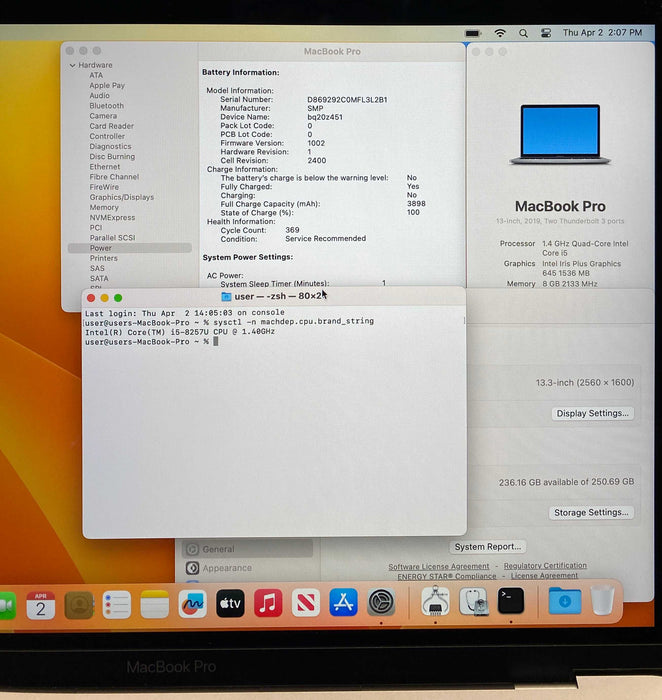Select Parallel SCSI in sidebar
The image size is (662, 700).
click(x=112, y=238)
